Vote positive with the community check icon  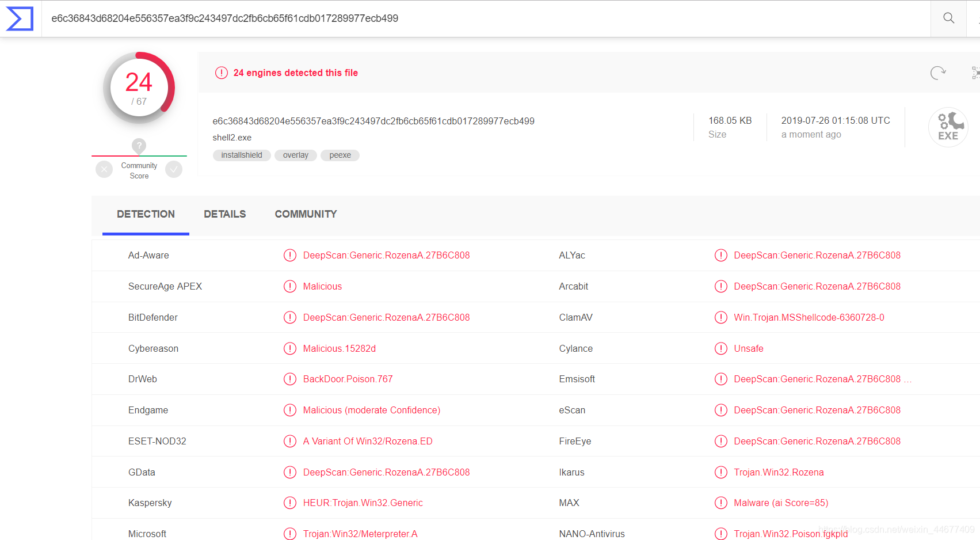coord(174,169)
